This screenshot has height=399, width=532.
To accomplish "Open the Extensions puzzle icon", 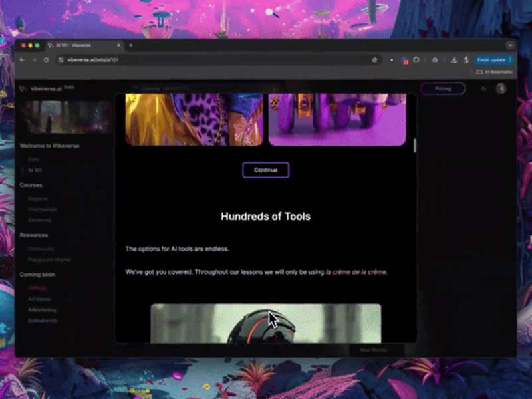I will [x=435, y=60].
